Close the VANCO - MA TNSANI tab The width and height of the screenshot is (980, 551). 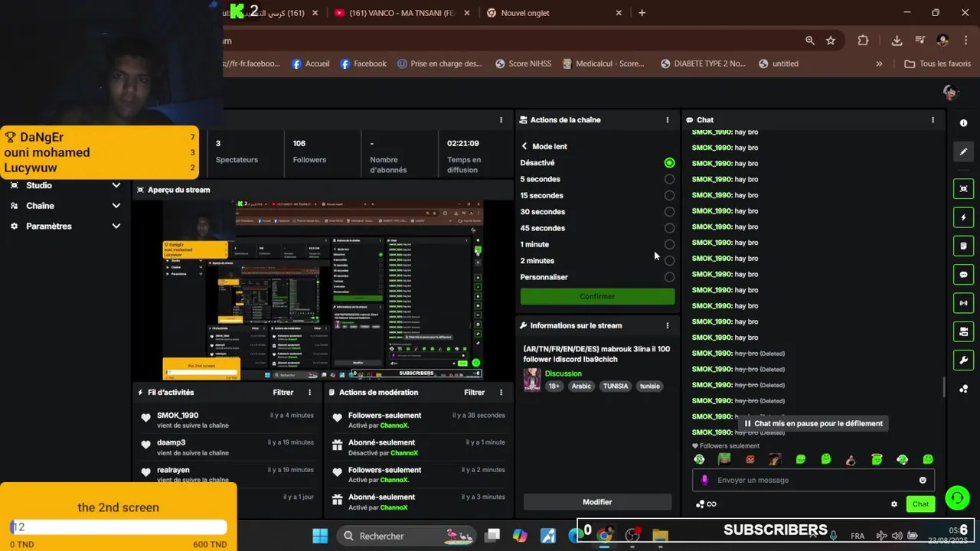pos(465,13)
